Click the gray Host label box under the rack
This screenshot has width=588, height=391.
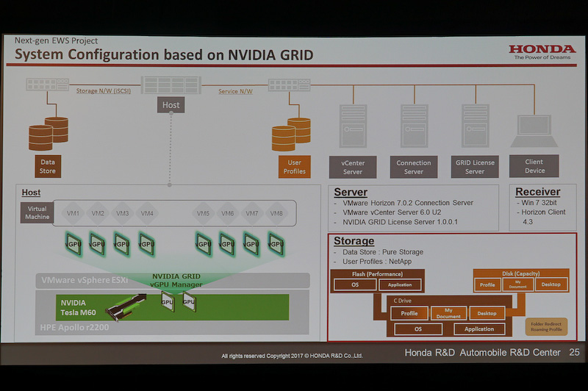(x=171, y=105)
